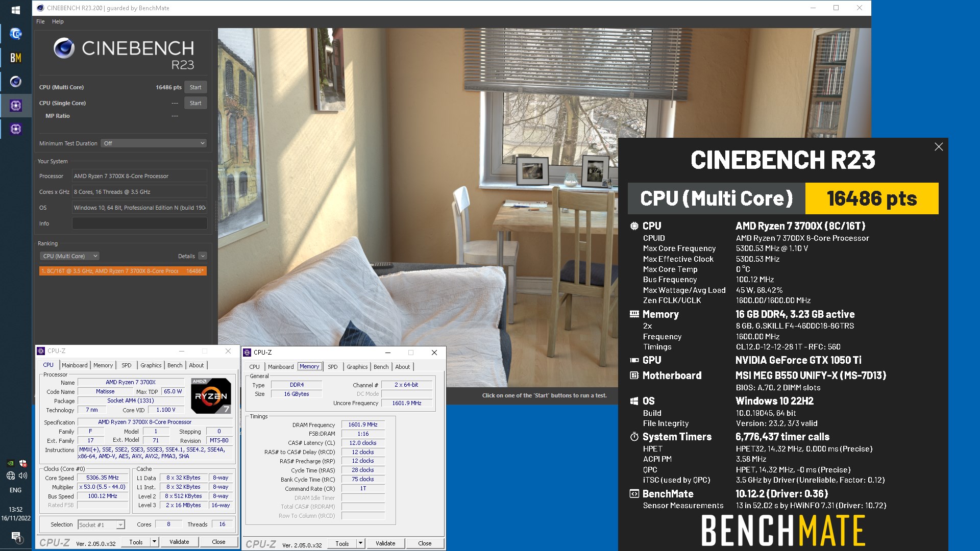Start the CPU Multi Core test
The image size is (980, 551).
(195, 87)
